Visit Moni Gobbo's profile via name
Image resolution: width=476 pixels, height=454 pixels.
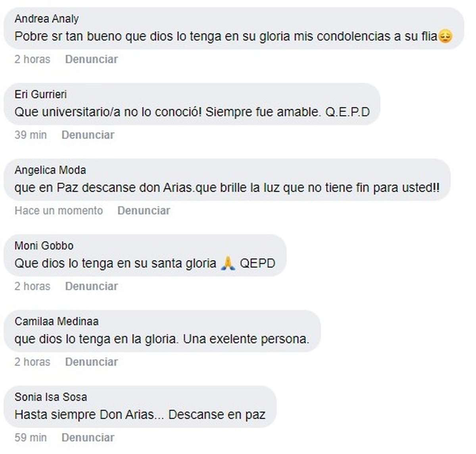point(44,246)
